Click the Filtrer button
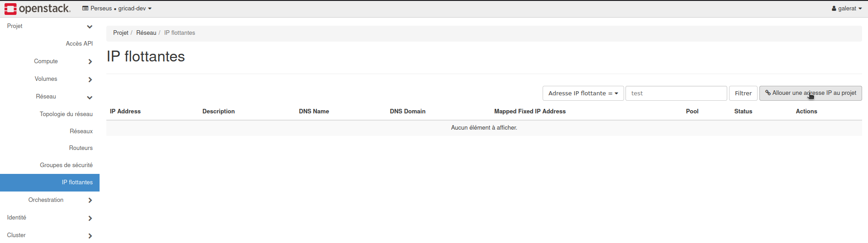The image size is (868, 243). pos(743,93)
